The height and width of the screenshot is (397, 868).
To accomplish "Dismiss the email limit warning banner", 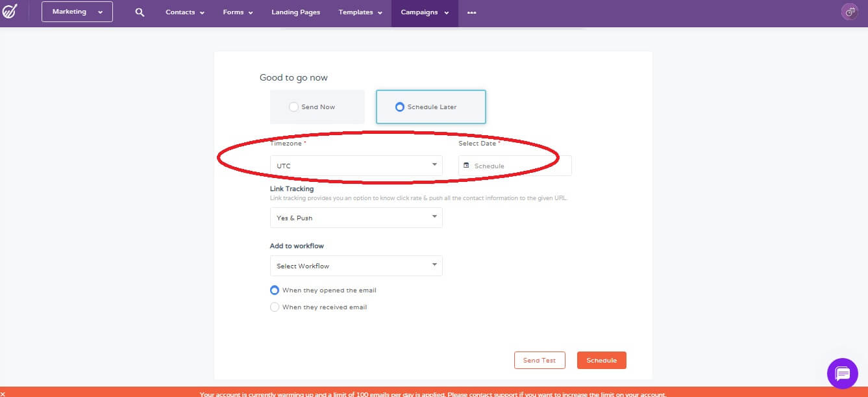I will click(3, 392).
